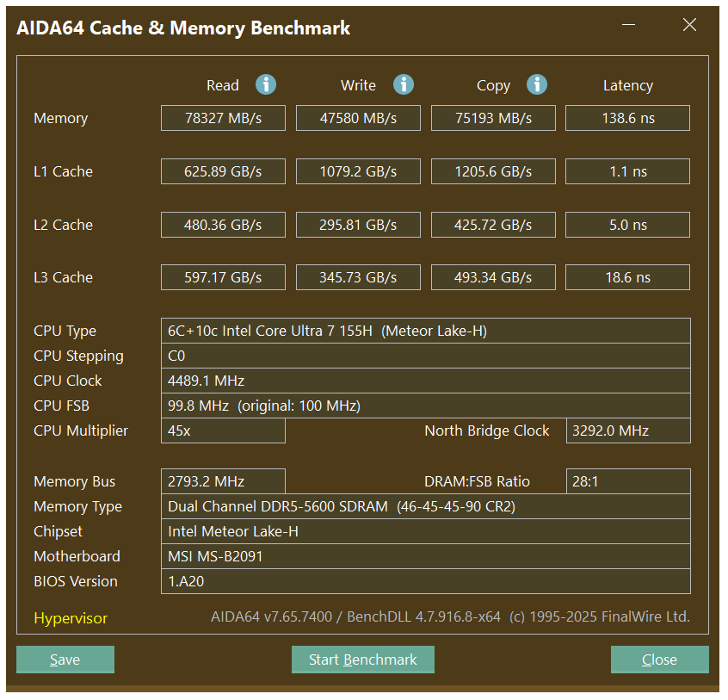This screenshot has width=728, height=700.
Task: Select L1 Cache latency value 1.1 ns
Action: click(x=627, y=171)
